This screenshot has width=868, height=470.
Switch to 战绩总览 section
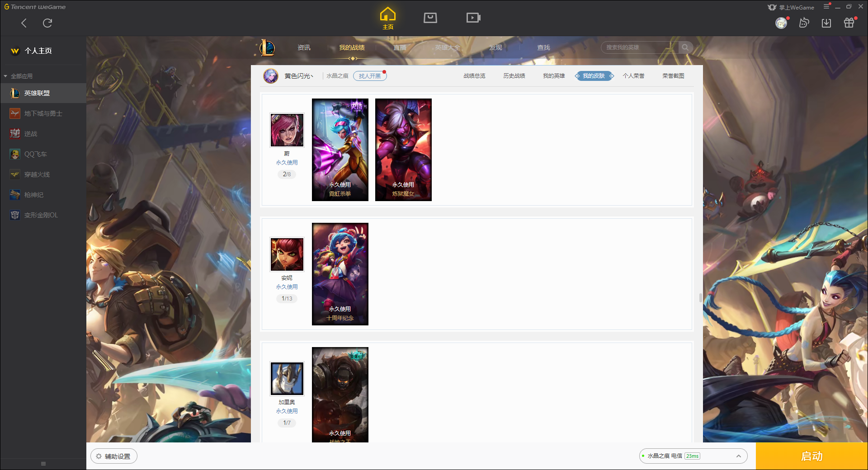click(x=474, y=76)
